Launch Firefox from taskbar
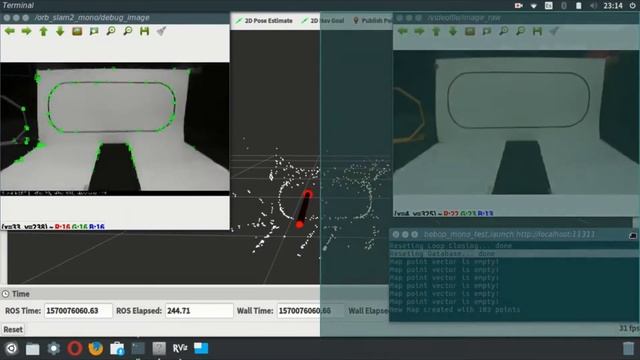Screen dimensions: 640x360 click(x=96, y=349)
